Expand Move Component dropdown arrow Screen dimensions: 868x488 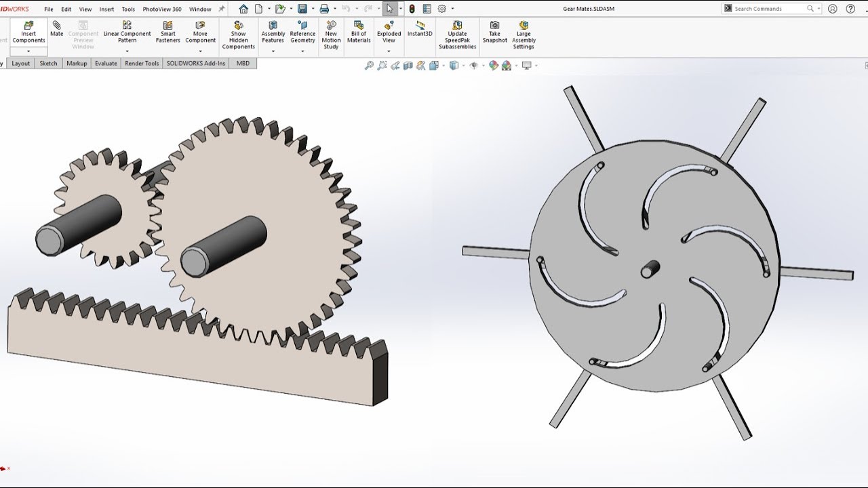(x=200, y=51)
